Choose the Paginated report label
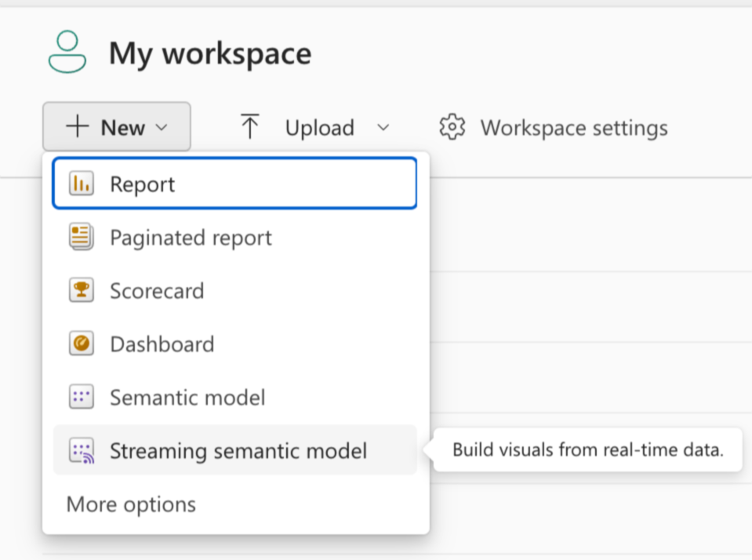This screenshot has width=752, height=560. tap(191, 238)
